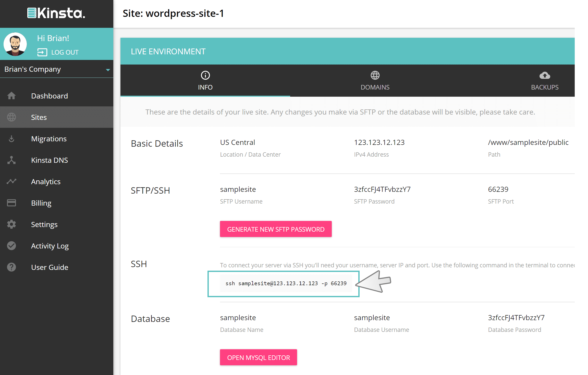This screenshot has height=375, width=588.
Task: Switch to the DOMAINS tab
Action: (375, 81)
